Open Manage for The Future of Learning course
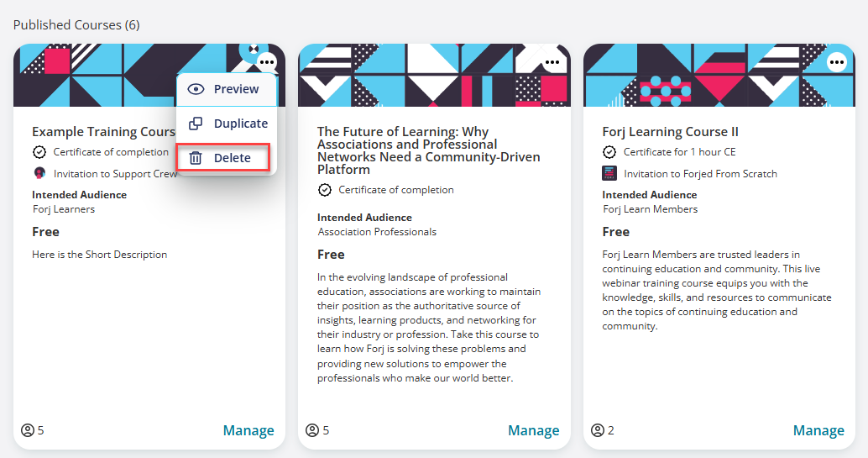 [534, 430]
